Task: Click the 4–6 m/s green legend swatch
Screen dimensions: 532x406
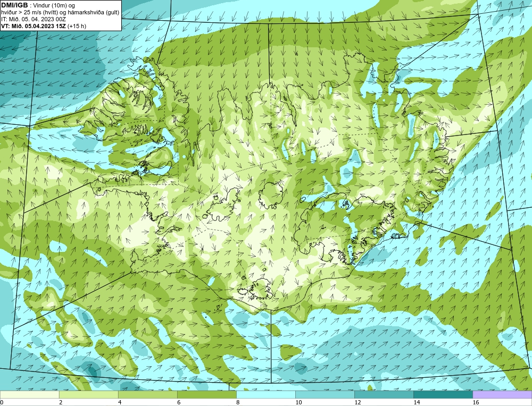Action: (147, 394)
